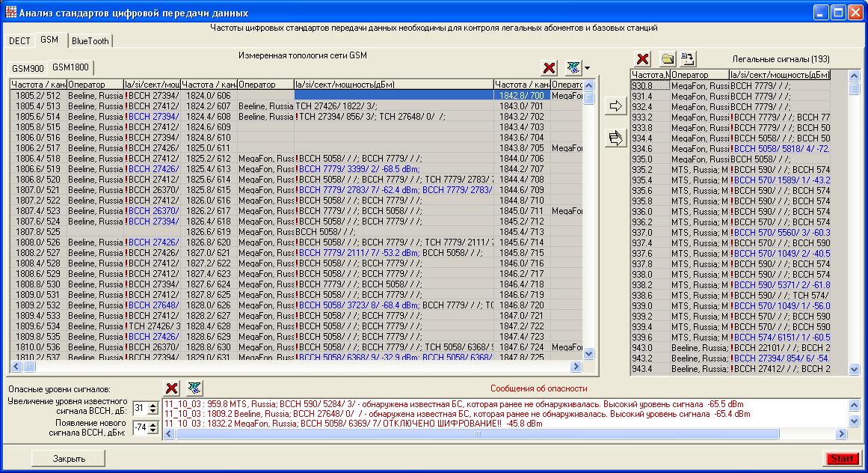This screenshot has width=868, height=473.
Task: Click danger messages horizontal scrollbar left arrow
Action: (x=170, y=434)
